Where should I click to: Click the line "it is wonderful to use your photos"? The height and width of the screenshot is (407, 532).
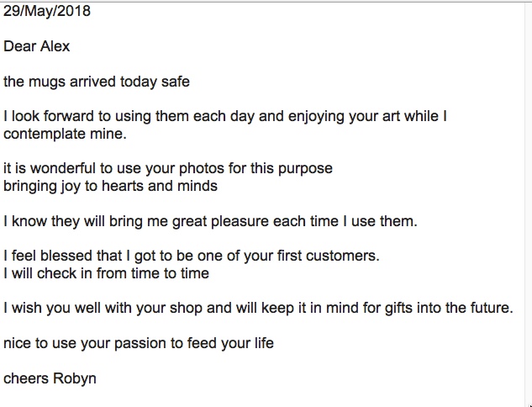[x=168, y=169]
